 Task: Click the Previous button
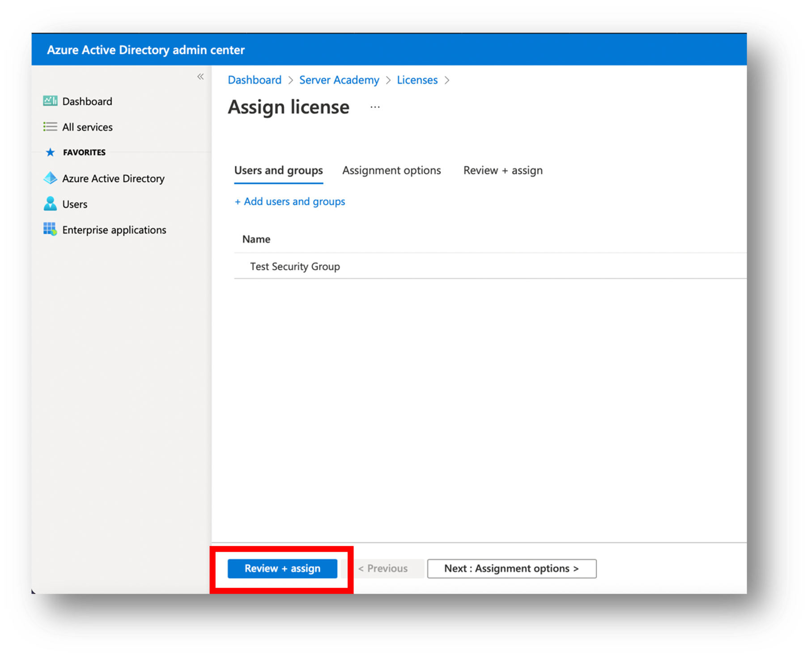(x=383, y=569)
